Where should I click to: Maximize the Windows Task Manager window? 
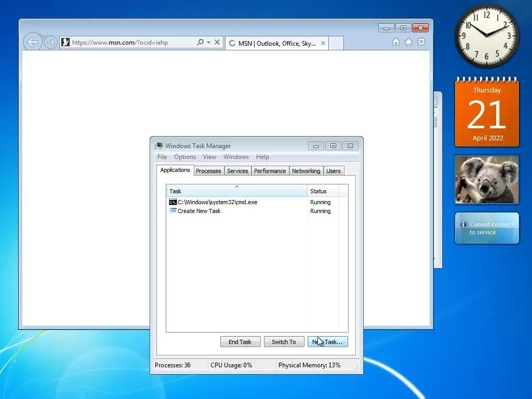(x=333, y=146)
